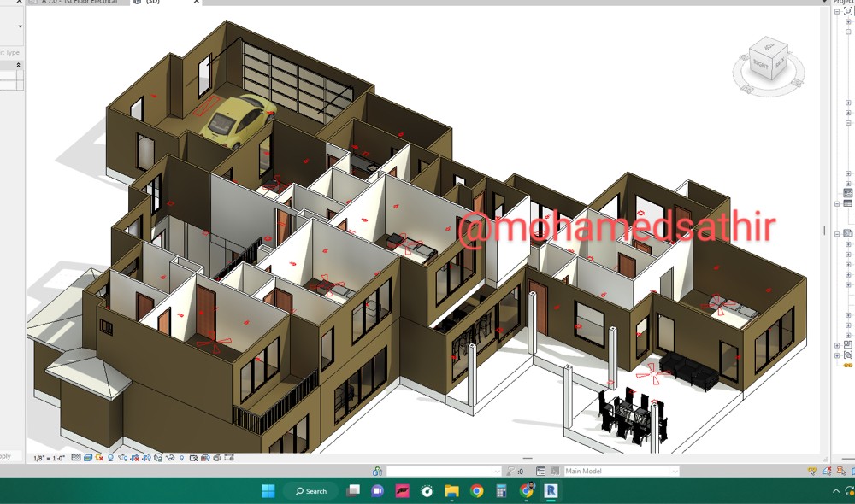Collapse the Views root node in Project Browser
855x504 pixels.
point(837,11)
